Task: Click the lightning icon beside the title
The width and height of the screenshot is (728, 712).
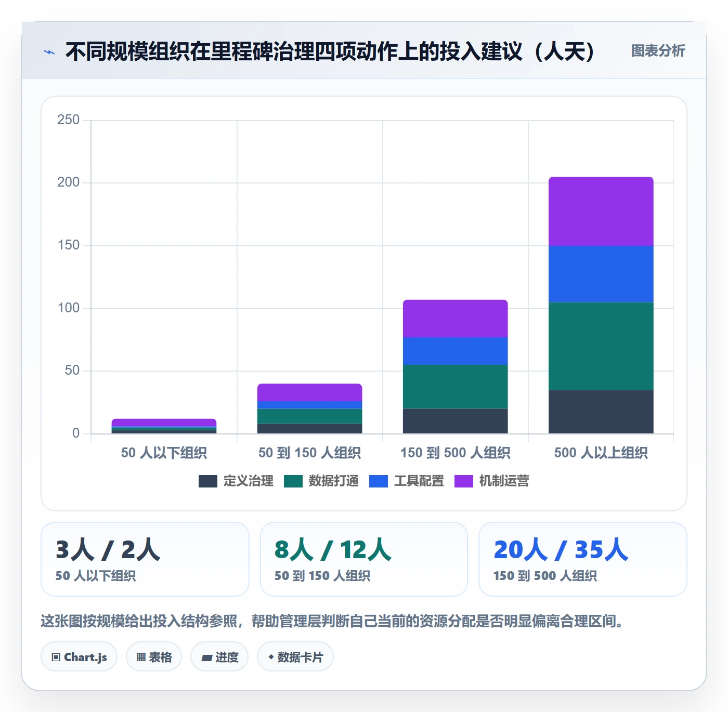Action: [x=49, y=52]
